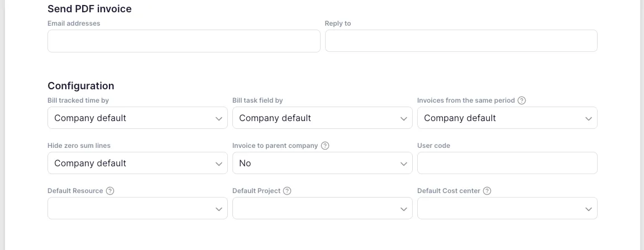Show the Default Resource help tooltip icon
Image resolution: width=644 pixels, height=250 pixels.
[110, 191]
